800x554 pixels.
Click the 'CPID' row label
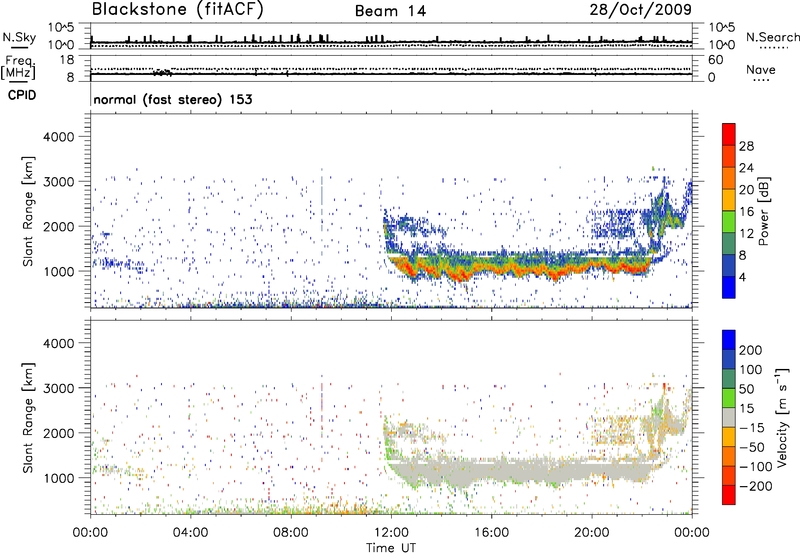(22, 95)
